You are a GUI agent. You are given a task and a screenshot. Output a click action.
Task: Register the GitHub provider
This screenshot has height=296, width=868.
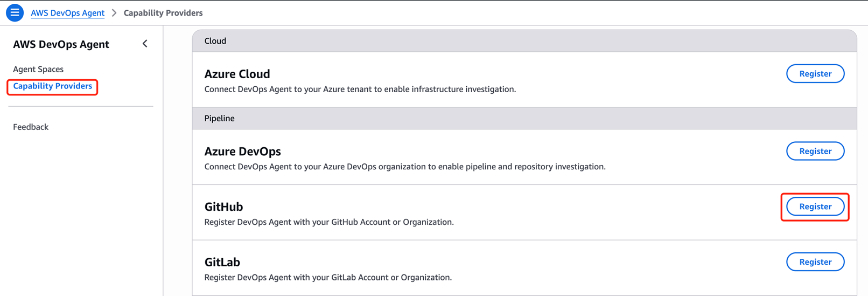(x=815, y=206)
